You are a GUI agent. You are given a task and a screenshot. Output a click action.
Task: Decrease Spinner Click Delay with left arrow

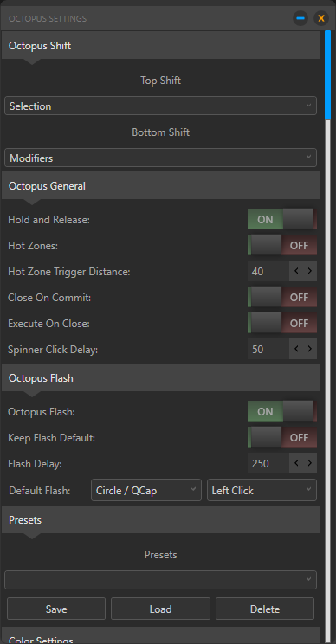296,349
